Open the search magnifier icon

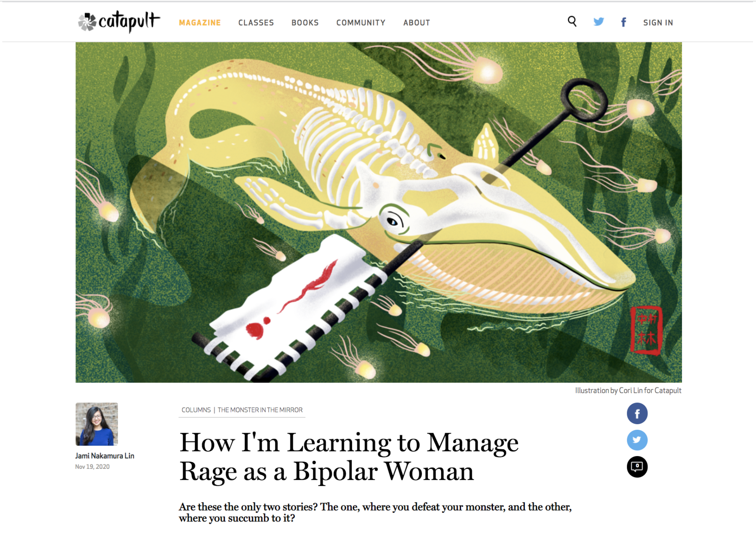click(x=572, y=21)
